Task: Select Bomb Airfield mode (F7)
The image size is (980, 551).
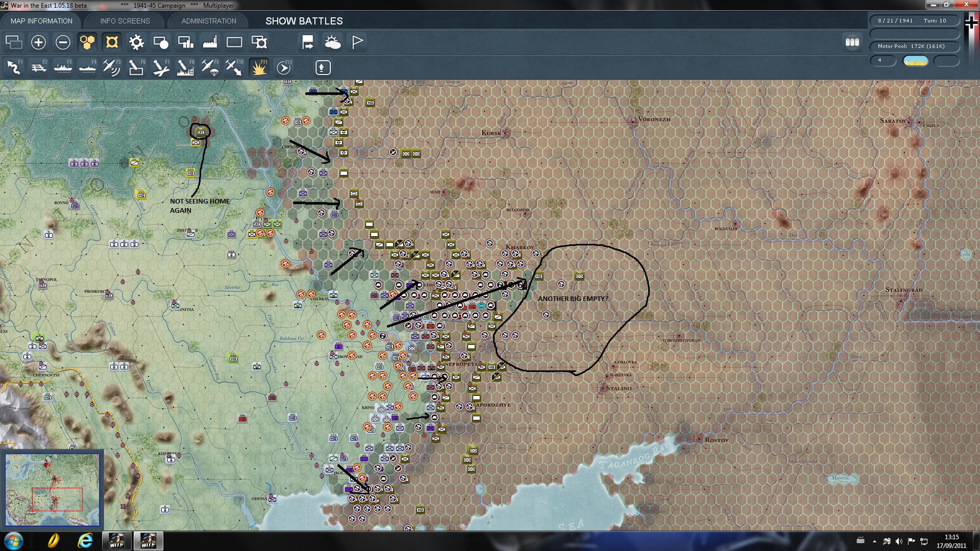Action: [x=161, y=67]
